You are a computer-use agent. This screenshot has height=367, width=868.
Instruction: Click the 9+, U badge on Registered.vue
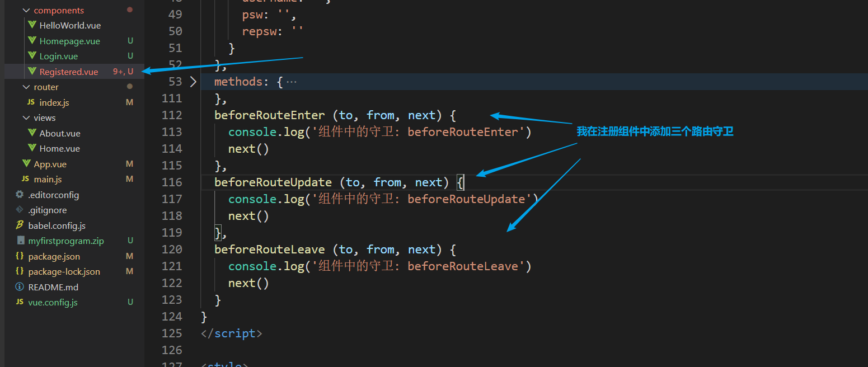click(123, 72)
